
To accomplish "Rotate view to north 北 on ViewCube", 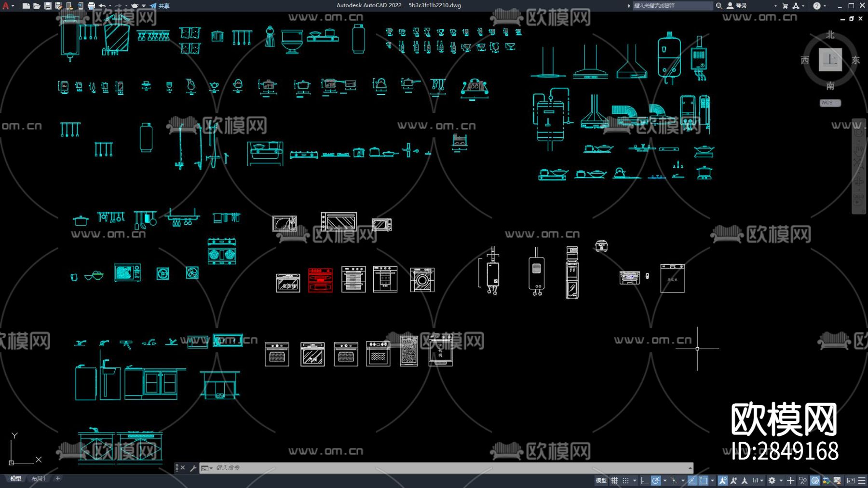I will pos(830,35).
